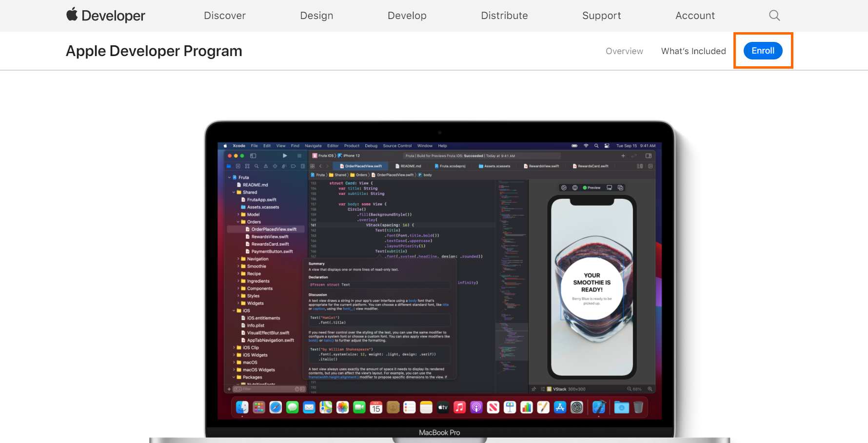This screenshot has height=443, width=868.
Task: Open the Support page link
Action: click(602, 16)
